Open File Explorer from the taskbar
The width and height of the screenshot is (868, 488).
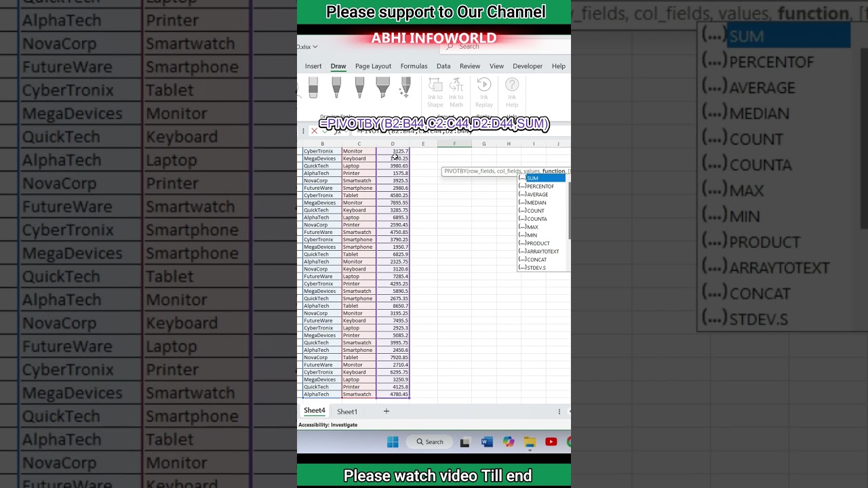(x=530, y=442)
